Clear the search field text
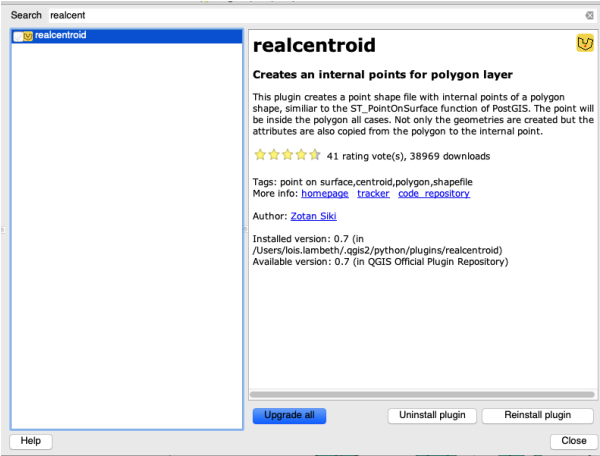600x456 pixels. [589, 15]
